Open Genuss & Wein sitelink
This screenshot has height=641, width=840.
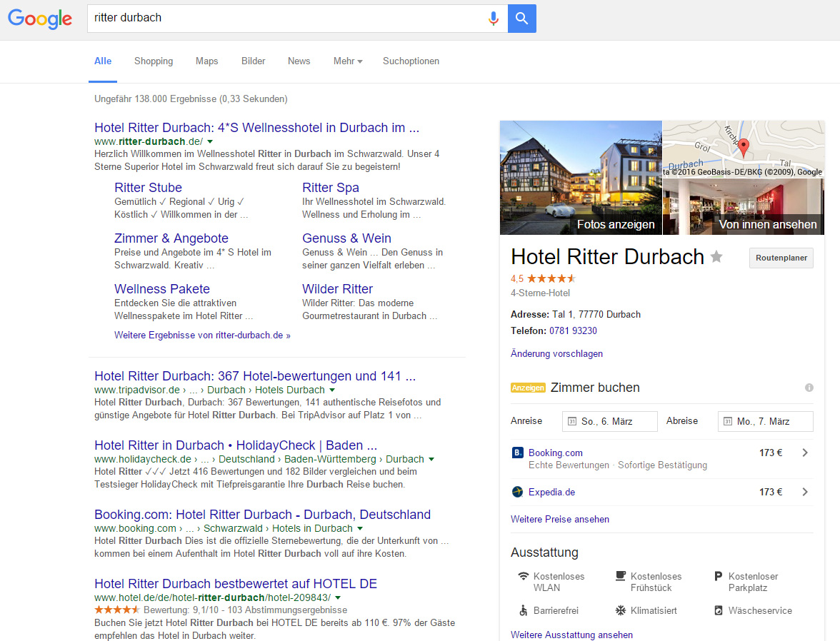(x=346, y=238)
